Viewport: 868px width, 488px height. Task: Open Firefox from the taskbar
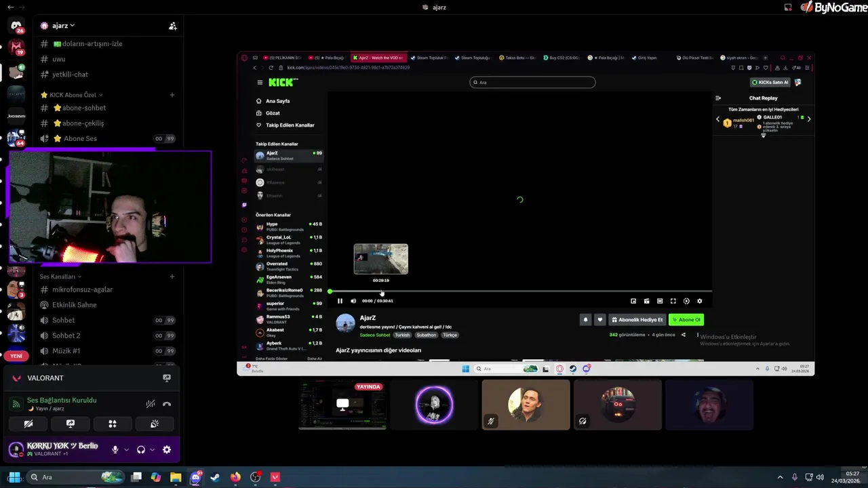click(235, 477)
